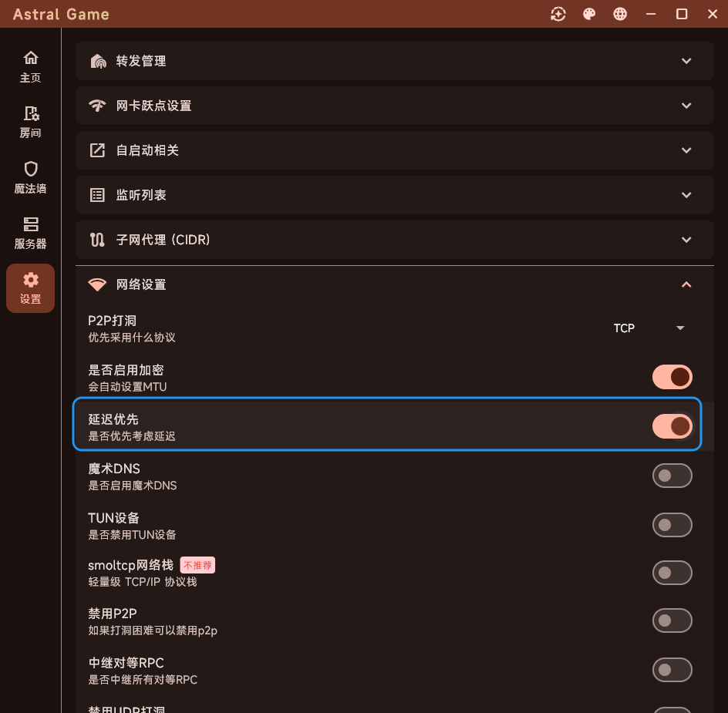
Task: Click the globe language icon
Action: [620, 14]
